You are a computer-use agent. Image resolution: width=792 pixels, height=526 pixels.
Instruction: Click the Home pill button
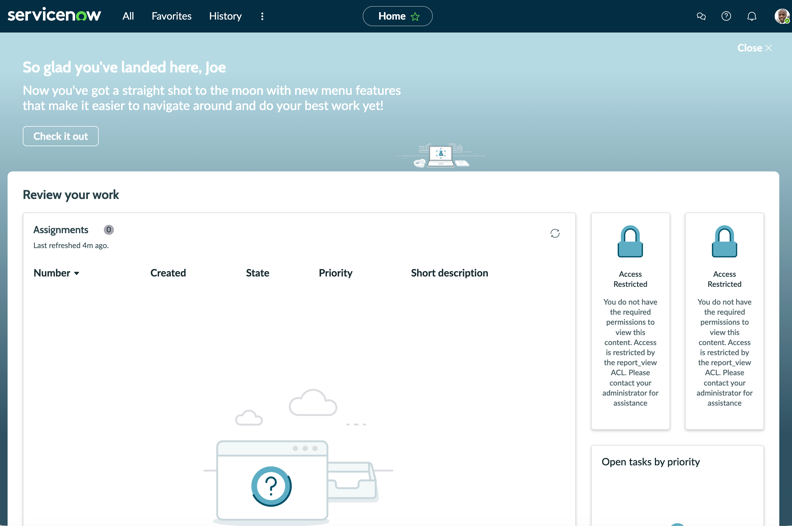(x=398, y=16)
